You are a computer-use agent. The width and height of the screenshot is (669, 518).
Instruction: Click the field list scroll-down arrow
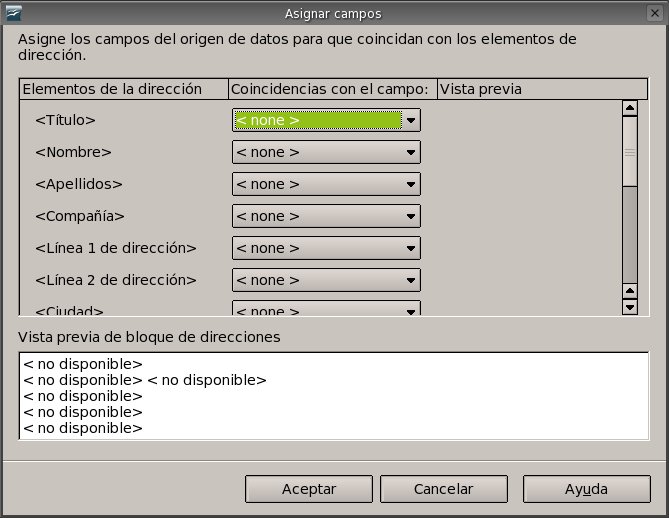click(630, 307)
